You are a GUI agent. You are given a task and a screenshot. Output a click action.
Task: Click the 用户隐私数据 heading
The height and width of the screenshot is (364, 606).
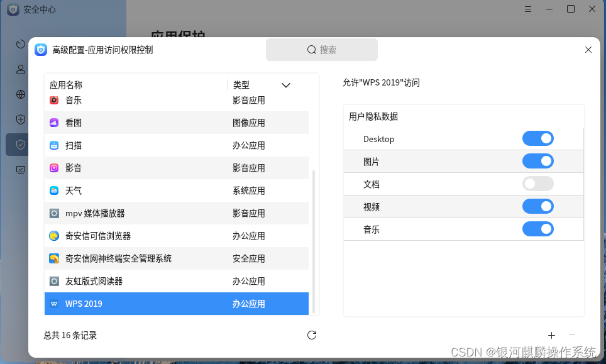373,116
